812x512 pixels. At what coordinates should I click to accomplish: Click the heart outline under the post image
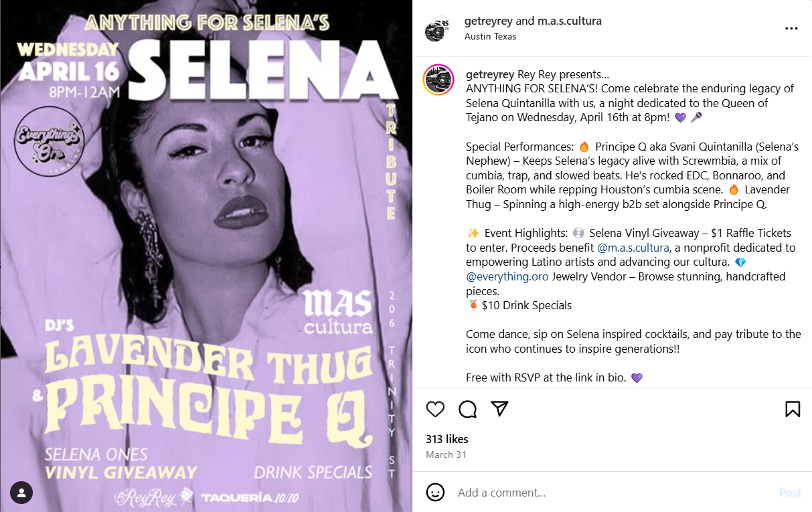[x=435, y=409]
